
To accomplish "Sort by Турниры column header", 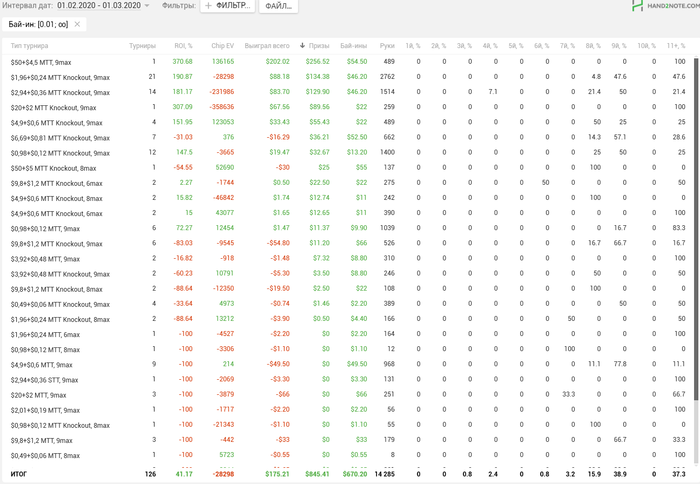I will [x=142, y=46].
